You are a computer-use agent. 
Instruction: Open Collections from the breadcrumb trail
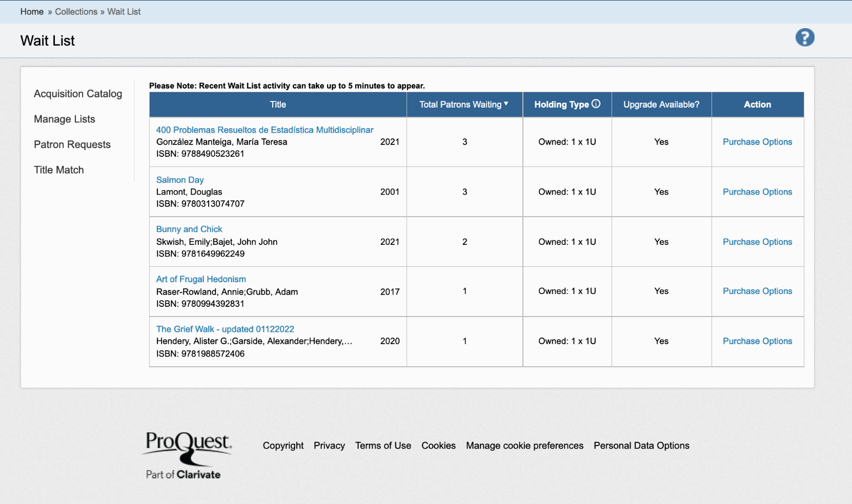click(x=76, y=11)
